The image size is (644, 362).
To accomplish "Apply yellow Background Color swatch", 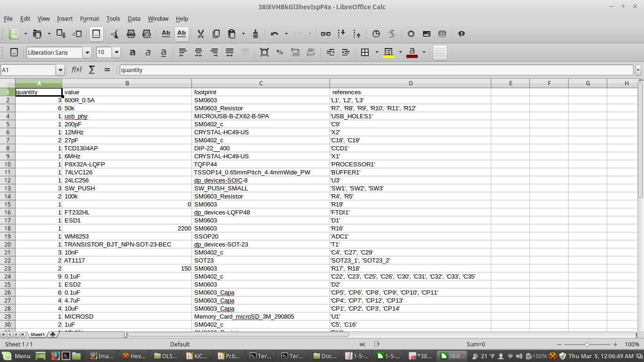I will (388, 52).
